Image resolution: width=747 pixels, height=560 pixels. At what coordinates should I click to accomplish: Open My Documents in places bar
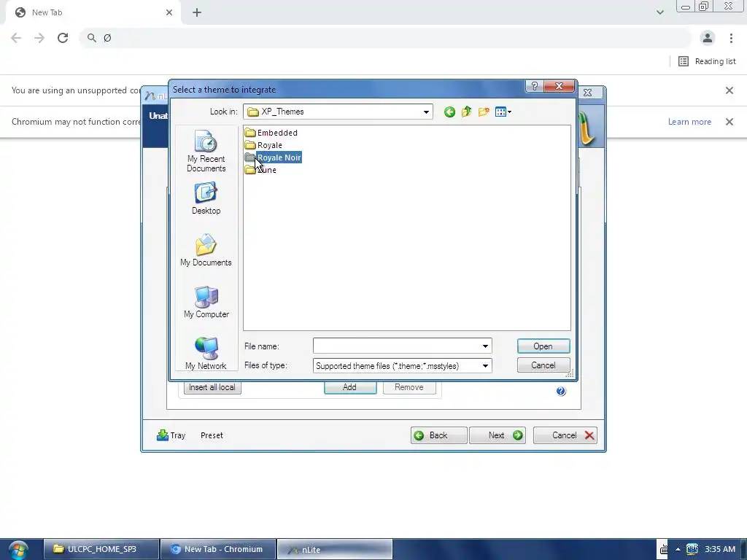[x=206, y=251]
